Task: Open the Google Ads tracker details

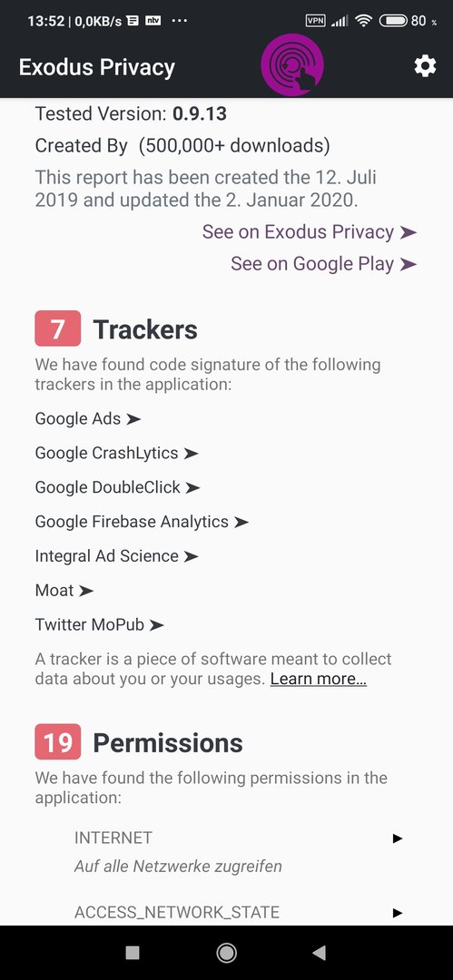Action: (87, 418)
